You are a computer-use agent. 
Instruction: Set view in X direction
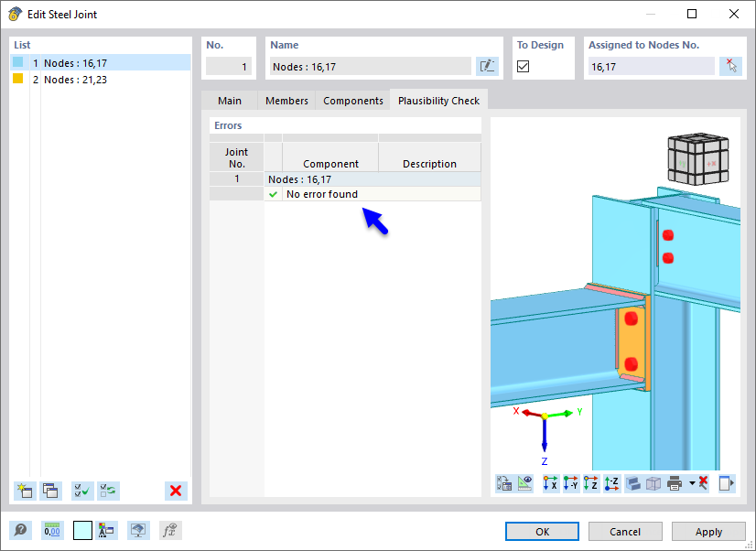pos(552,483)
